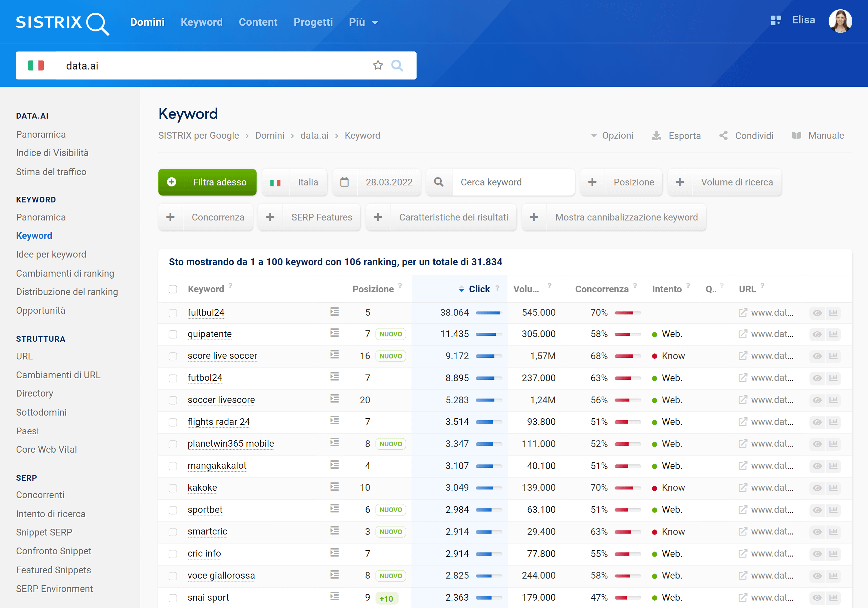The height and width of the screenshot is (608, 868).
Task: Open the SERP list icon for fultbul24
Action: [x=334, y=312]
